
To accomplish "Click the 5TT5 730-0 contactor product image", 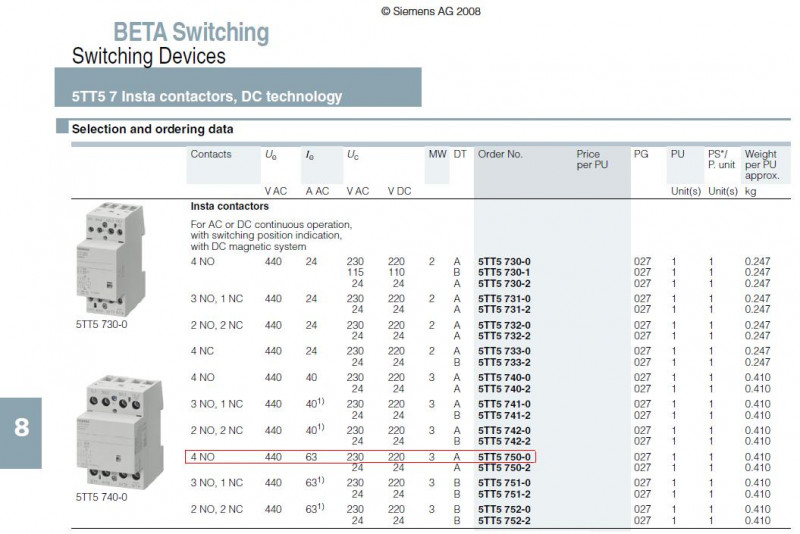I will (x=113, y=259).
